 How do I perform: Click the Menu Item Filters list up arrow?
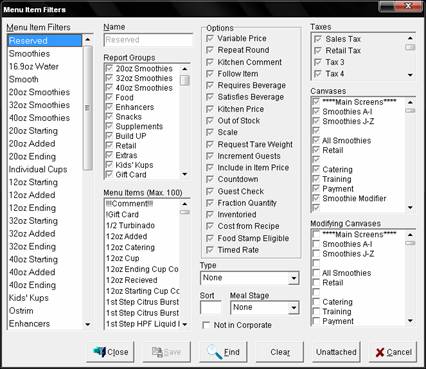87,40
